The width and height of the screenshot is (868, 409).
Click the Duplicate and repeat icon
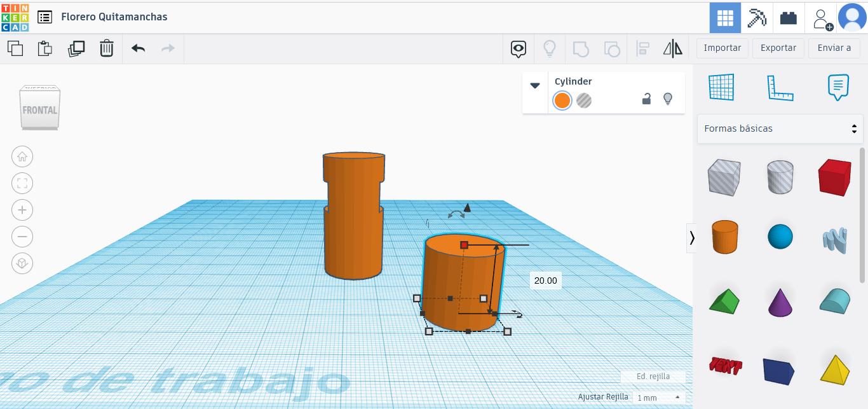click(x=76, y=48)
